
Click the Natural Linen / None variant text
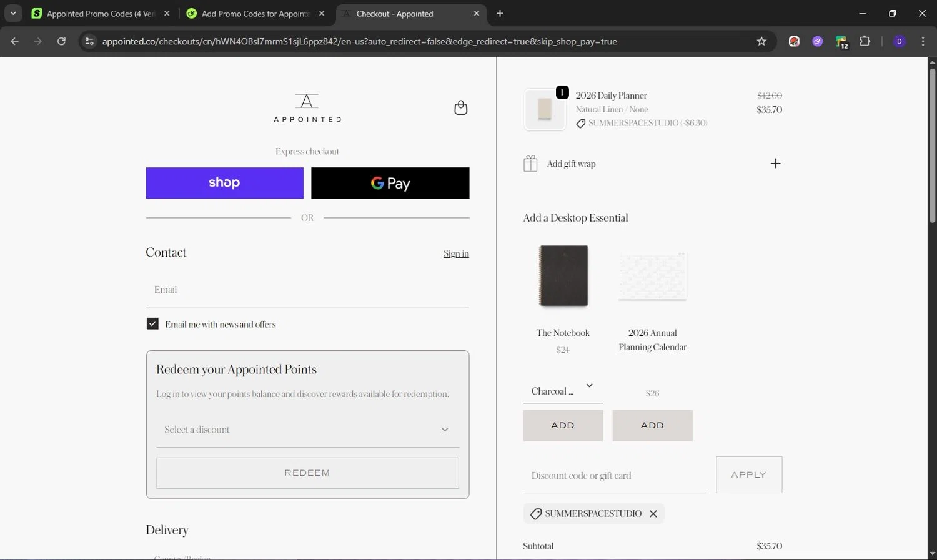click(612, 109)
